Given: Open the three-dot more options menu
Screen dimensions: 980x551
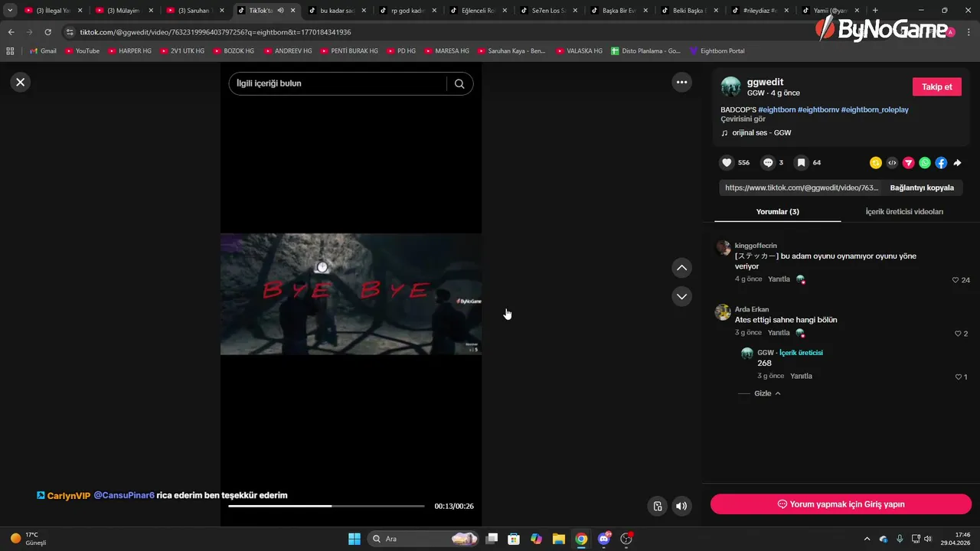Looking at the screenshot, I should point(681,82).
